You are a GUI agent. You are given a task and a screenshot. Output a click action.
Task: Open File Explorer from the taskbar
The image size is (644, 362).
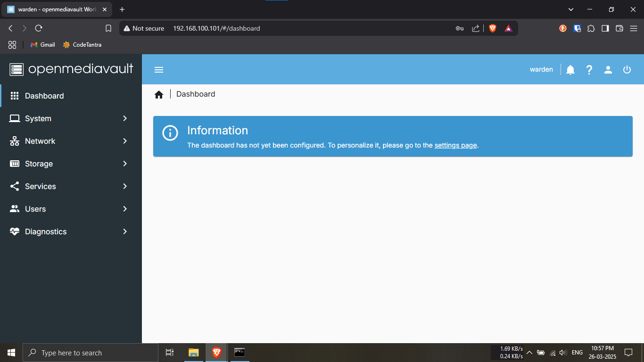point(194,353)
